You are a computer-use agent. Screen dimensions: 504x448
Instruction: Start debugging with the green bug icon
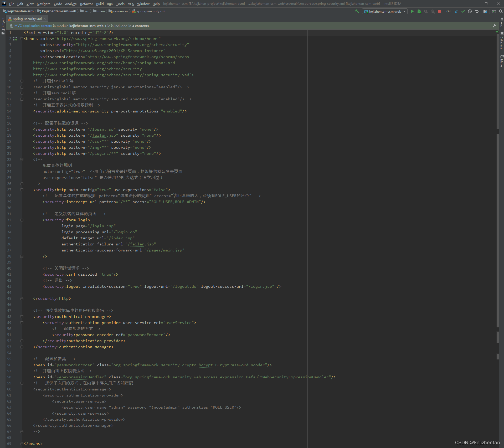[419, 11]
